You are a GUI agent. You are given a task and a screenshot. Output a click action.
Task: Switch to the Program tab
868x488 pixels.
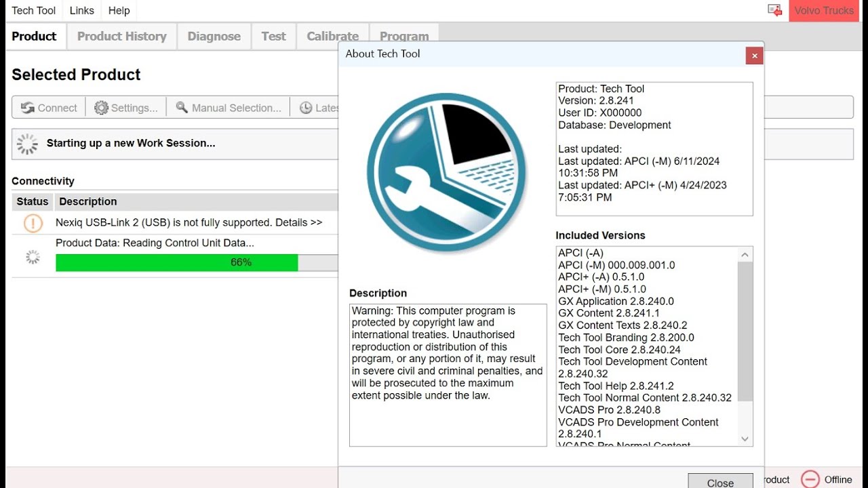404,37
